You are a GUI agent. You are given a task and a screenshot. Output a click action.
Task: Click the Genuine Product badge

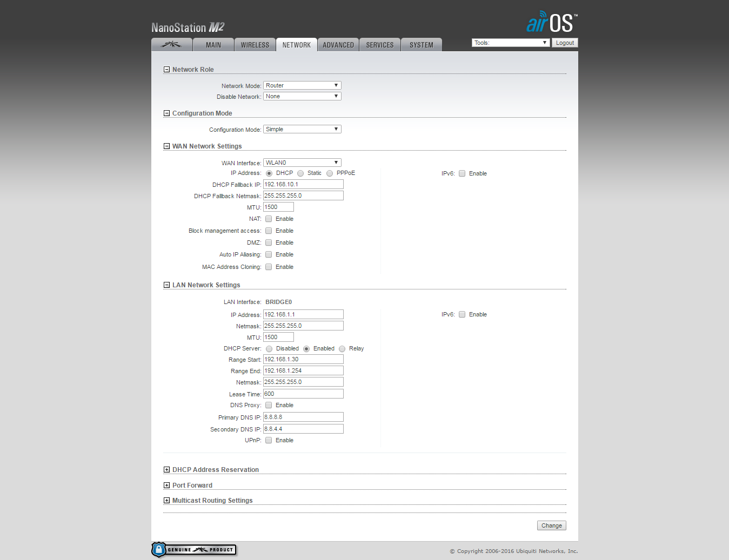pos(194,550)
